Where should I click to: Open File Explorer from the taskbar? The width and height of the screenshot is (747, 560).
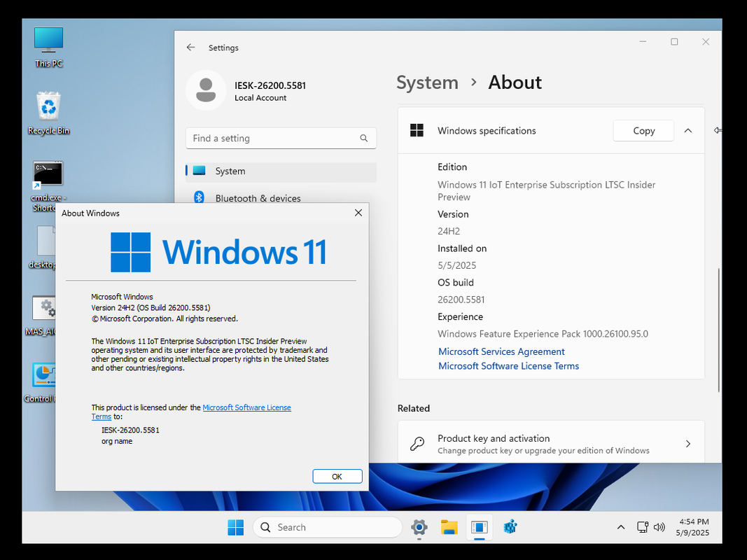pyautogui.click(x=449, y=527)
